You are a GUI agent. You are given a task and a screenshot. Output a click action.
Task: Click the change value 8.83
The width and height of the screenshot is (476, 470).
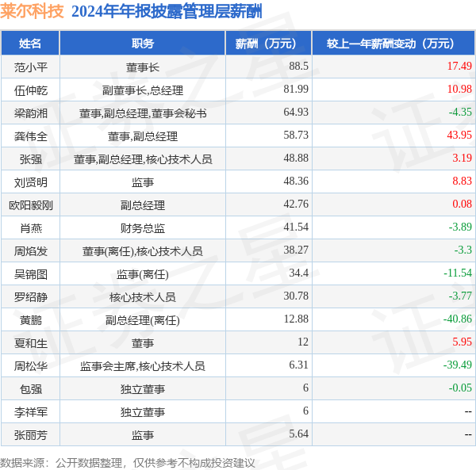462,181
